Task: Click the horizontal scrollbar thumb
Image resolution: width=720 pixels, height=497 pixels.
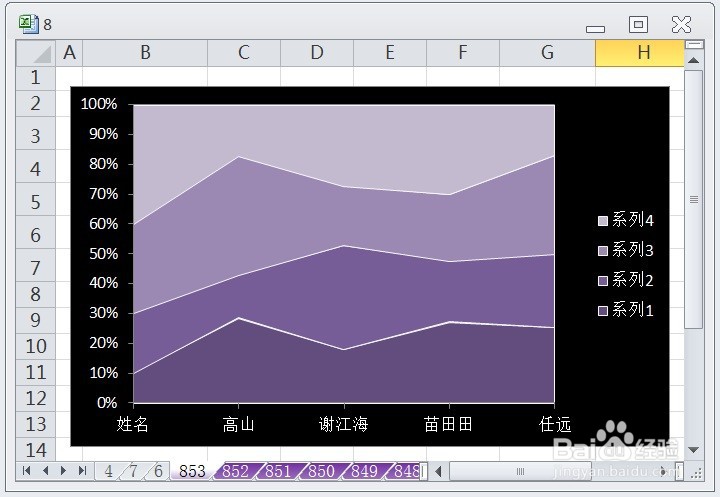Action: 520,471
